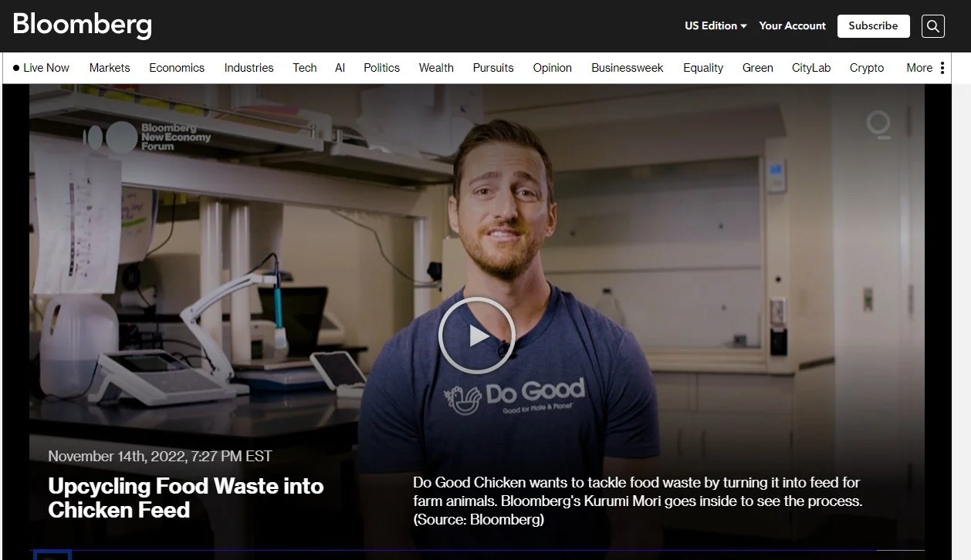The width and height of the screenshot is (971, 560).
Task: Play the Do Good Chicken video
Action: coord(476,336)
